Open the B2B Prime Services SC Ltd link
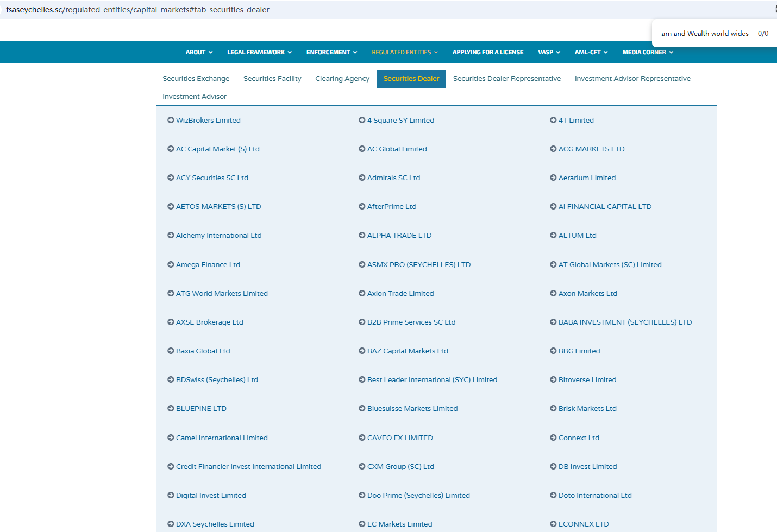This screenshot has height=532, width=777. coord(411,322)
